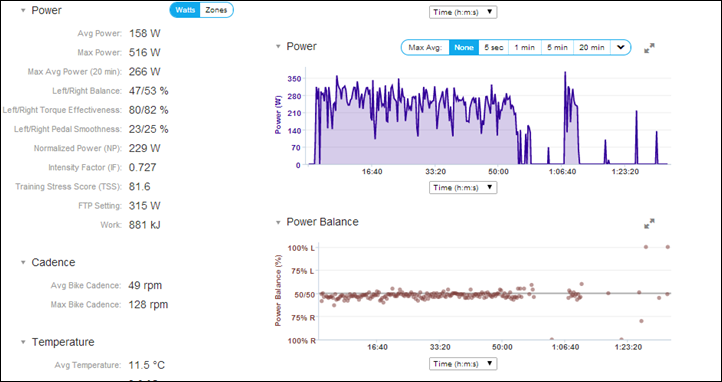Screen dimensions: 722x382
Task: Click the Normalized Power (NP) label
Action: click(78, 149)
